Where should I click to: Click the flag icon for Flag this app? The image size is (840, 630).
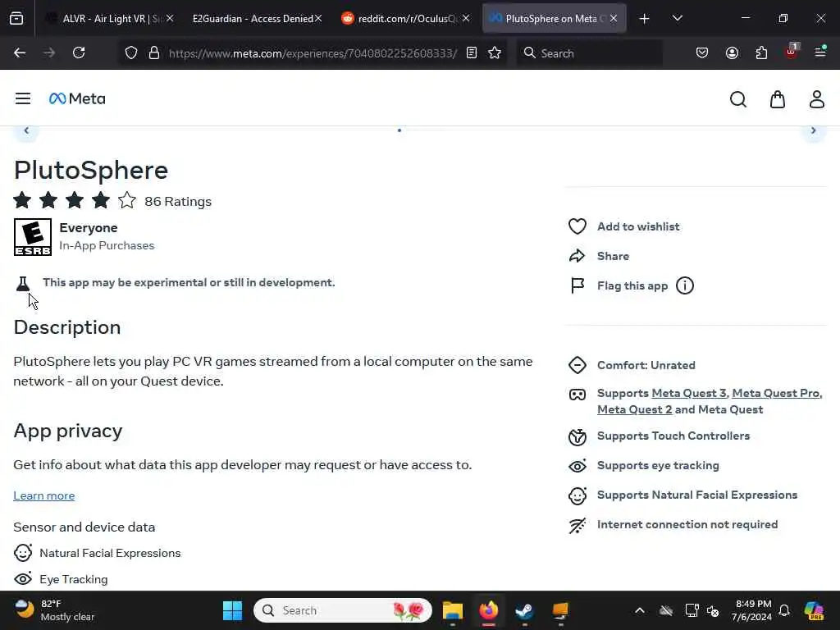pyautogui.click(x=577, y=285)
